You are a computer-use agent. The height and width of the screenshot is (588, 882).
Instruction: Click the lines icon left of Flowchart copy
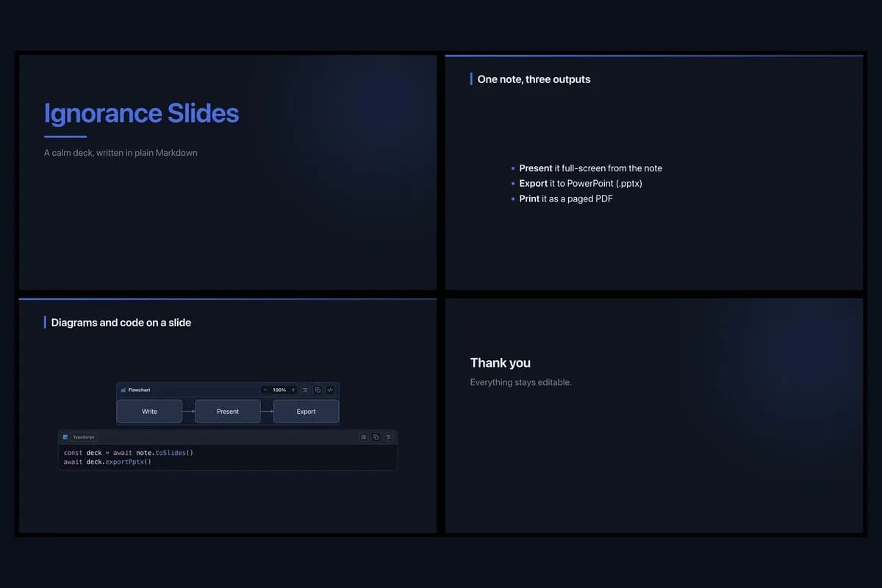(305, 390)
